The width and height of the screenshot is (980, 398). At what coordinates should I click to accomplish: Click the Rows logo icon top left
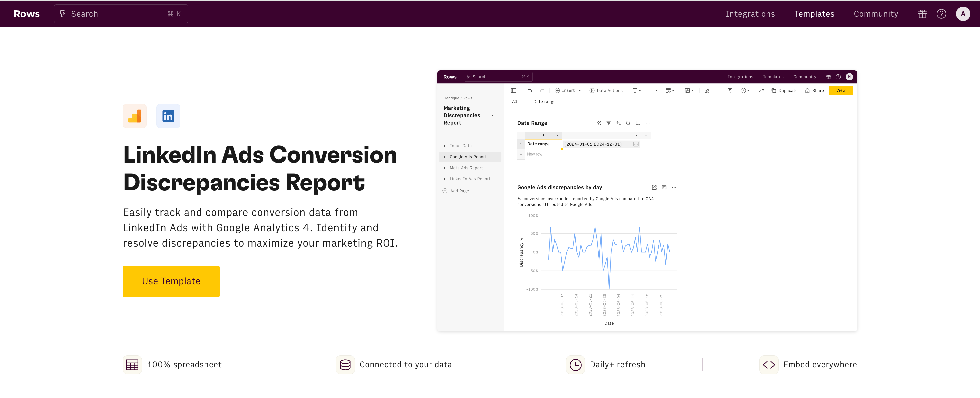pos(26,14)
